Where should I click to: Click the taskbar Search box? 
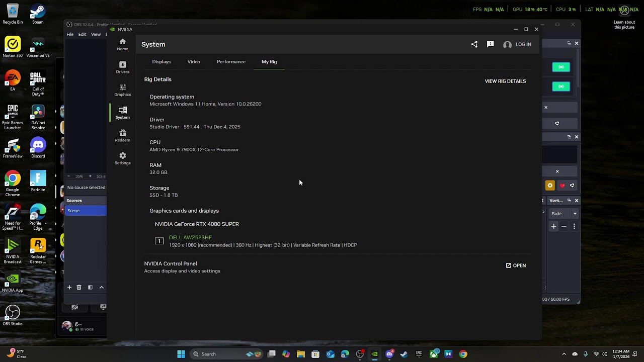226,354
